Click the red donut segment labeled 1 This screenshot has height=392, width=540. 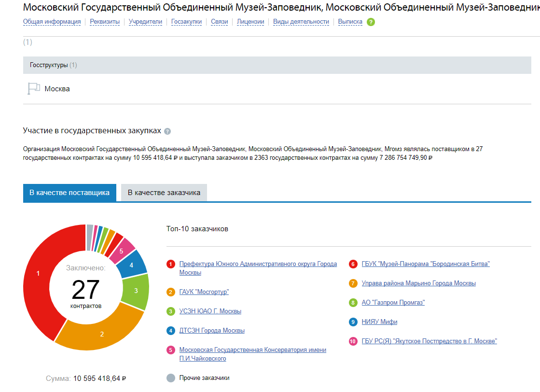(38, 273)
